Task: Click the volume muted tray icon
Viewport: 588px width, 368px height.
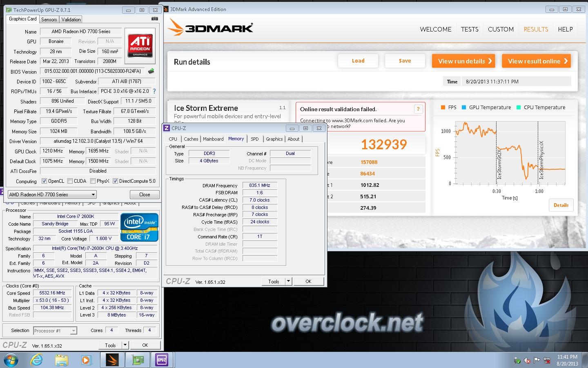Action: point(527,361)
